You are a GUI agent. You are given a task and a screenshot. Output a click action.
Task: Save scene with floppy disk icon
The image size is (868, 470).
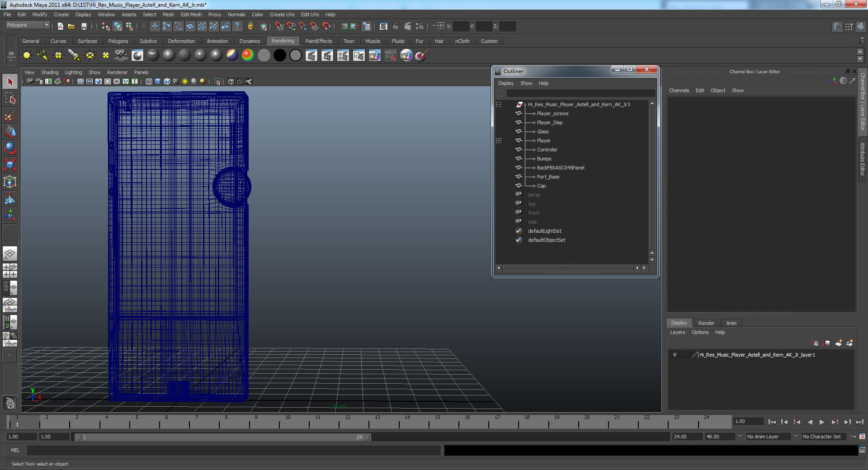click(84, 26)
